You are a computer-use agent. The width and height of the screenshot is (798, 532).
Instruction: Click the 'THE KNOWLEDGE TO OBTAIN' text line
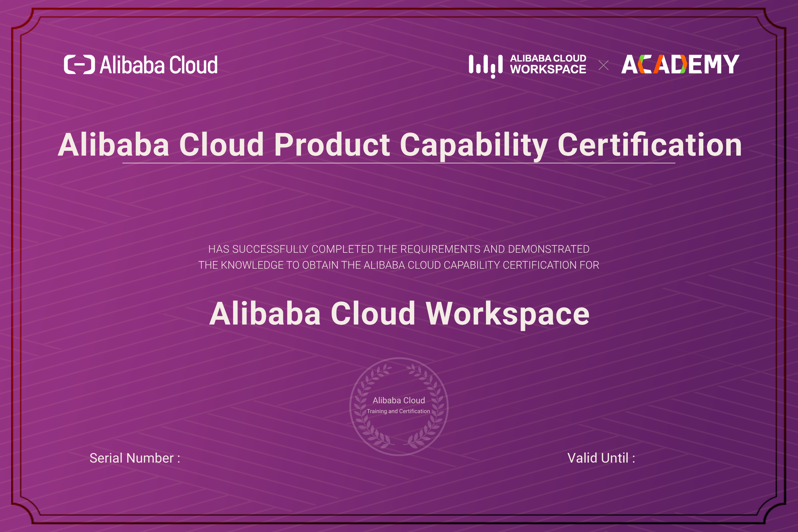[399, 265]
